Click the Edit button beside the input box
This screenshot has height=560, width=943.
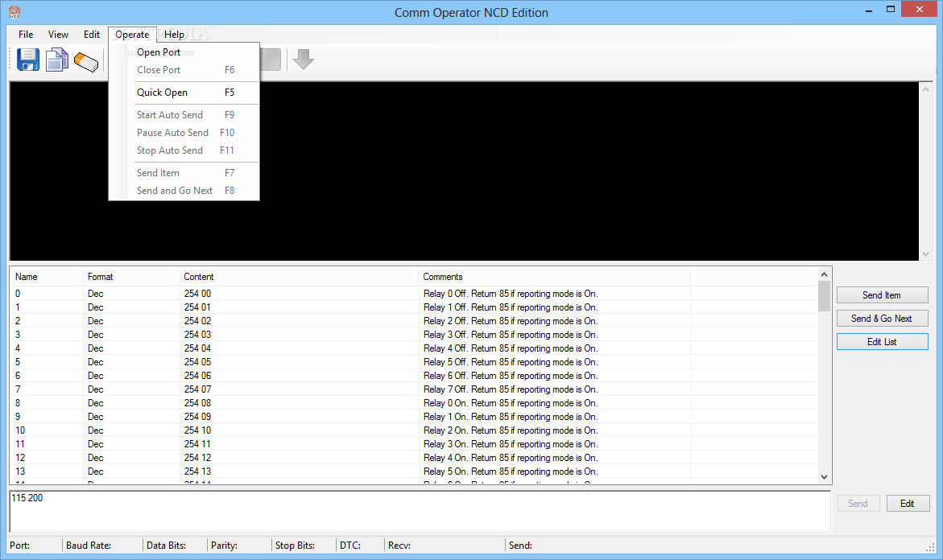tap(908, 504)
